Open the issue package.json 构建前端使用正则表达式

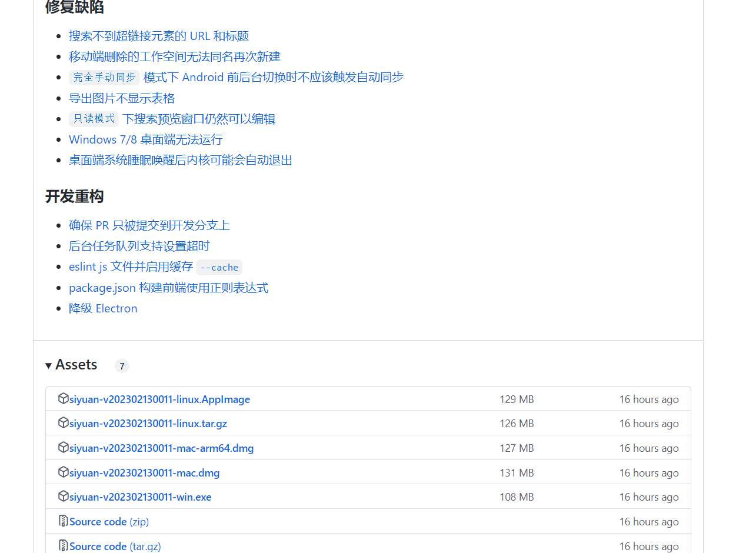click(169, 288)
